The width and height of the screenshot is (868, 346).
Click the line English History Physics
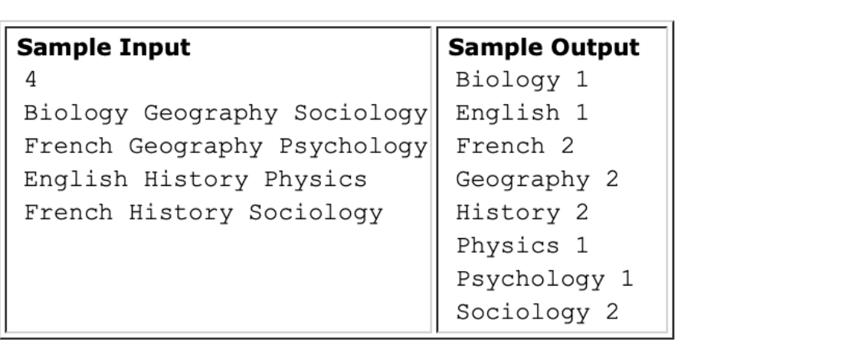click(195, 180)
